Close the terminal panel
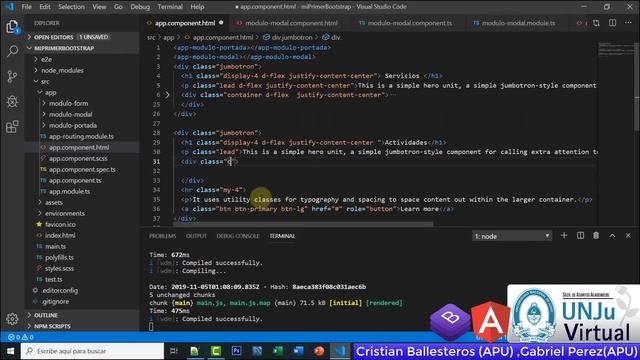640x360 pixels. 628,236
